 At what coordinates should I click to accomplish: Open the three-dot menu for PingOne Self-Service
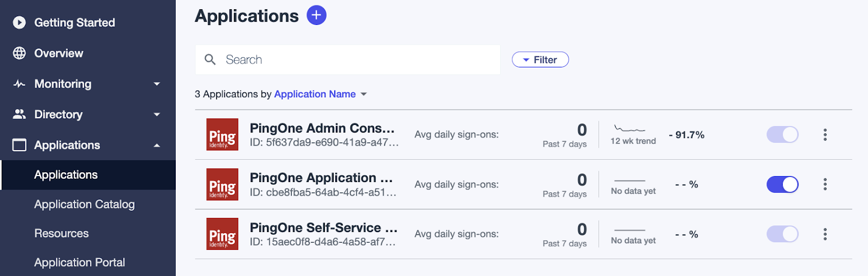pos(825,234)
